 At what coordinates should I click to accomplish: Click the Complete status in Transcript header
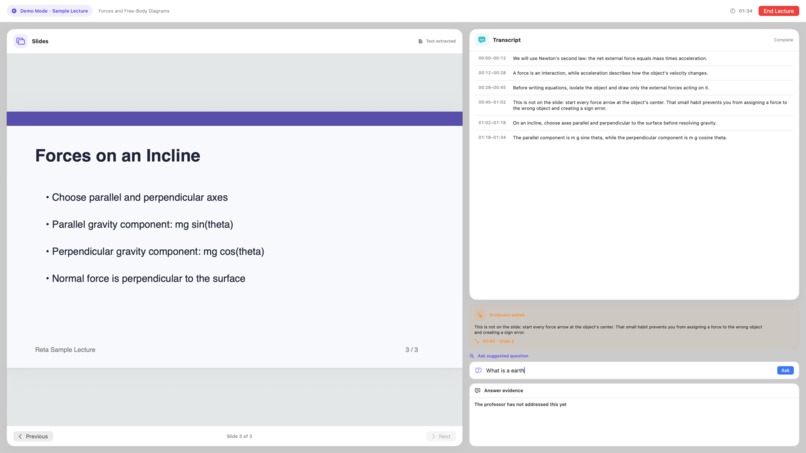[x=783, y=40]
